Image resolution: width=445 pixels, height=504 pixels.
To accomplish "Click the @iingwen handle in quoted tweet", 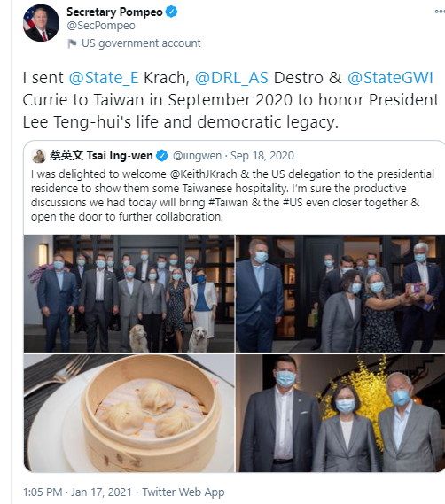I will [197, 156].
